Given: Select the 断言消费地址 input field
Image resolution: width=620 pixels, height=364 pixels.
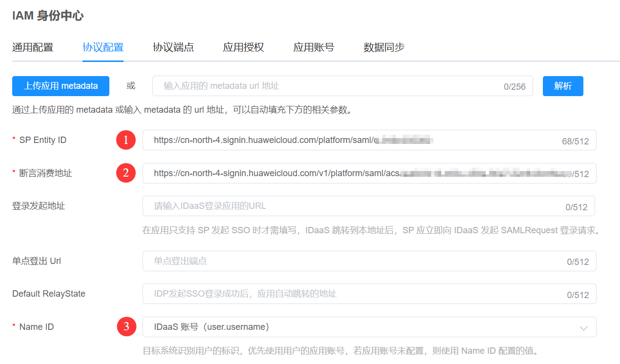Looking at the screenshot, I should point(351,173).
